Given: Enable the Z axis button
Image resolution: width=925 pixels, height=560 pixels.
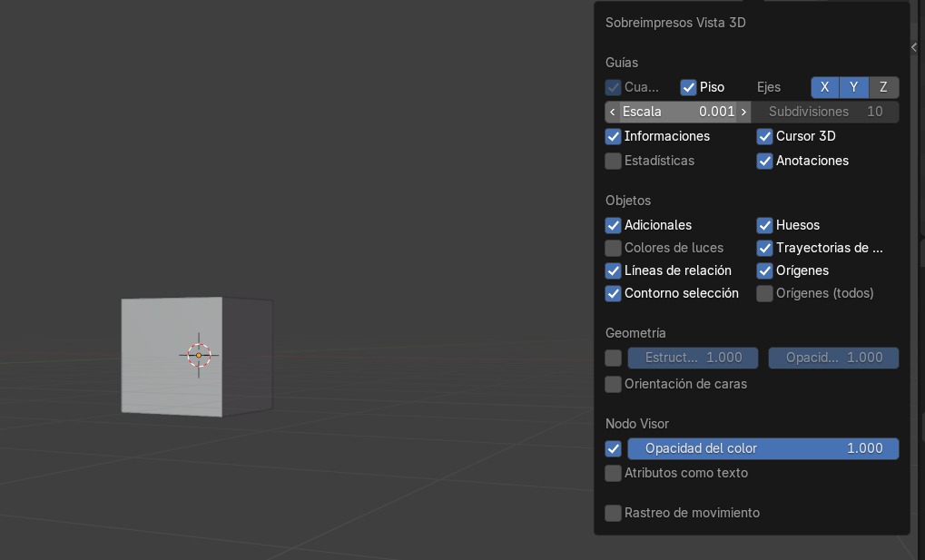Looking at the screenshot, I should tap(884, 87).
